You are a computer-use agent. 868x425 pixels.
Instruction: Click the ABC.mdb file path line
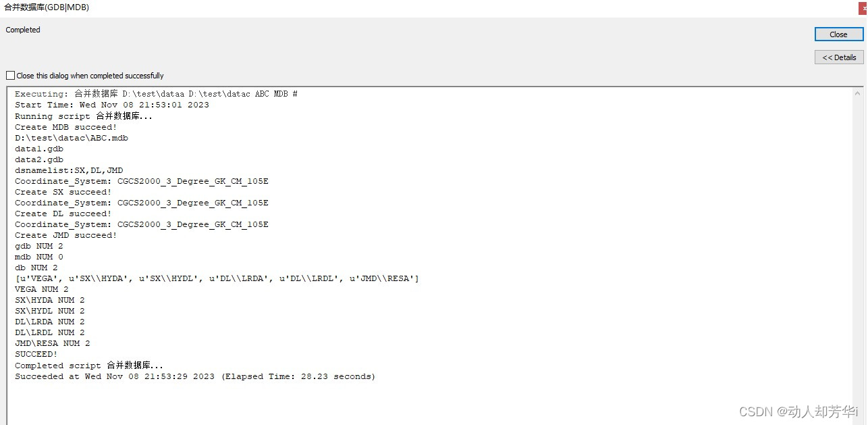[x=71, y=137]
